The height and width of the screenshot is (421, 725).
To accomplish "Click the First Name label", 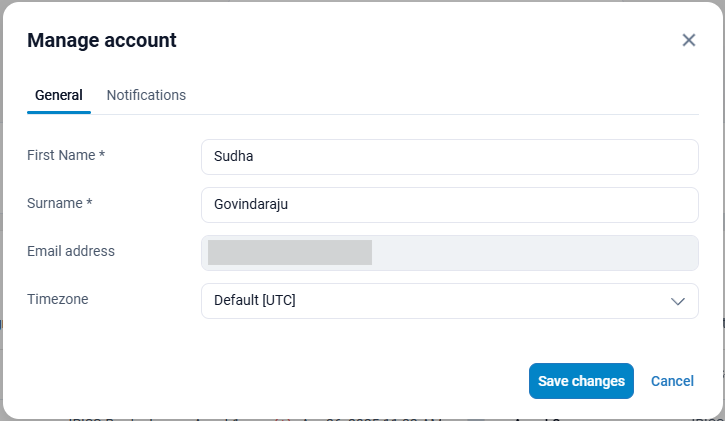I will click(x=61, y=155).
